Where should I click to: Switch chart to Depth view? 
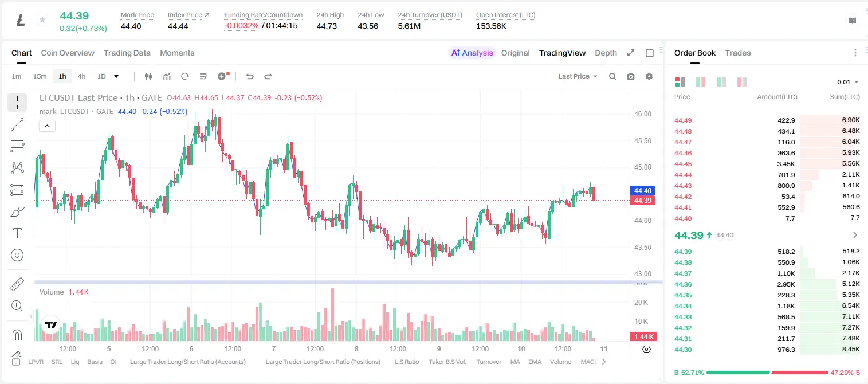[606, 53]
